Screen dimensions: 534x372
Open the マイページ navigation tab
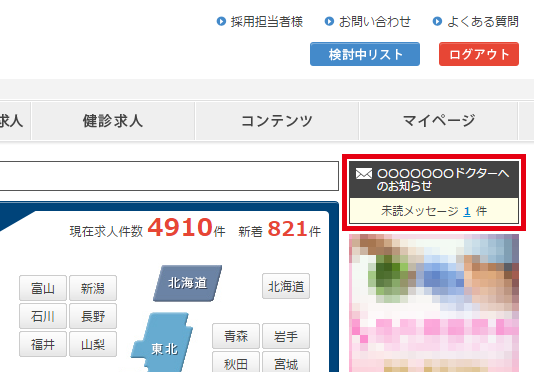(439, 121)
